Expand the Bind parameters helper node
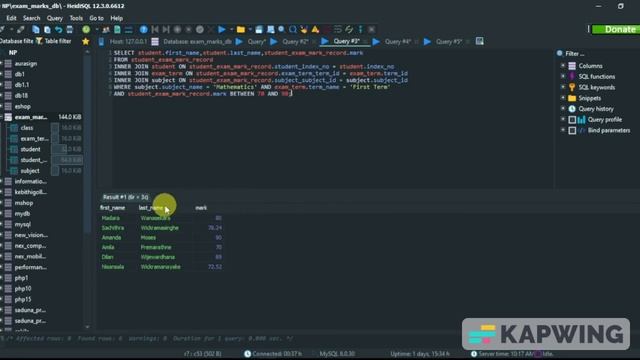The image size is (640, 360). 563,130
